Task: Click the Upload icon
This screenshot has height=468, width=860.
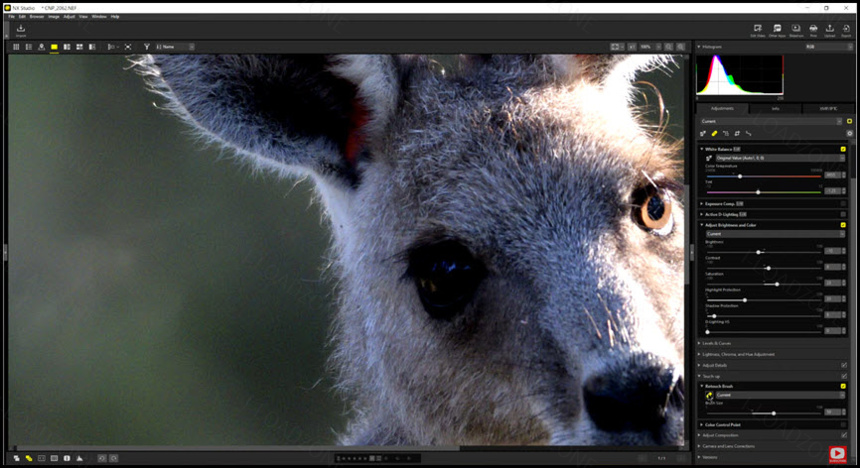Action: click(830, 31)
